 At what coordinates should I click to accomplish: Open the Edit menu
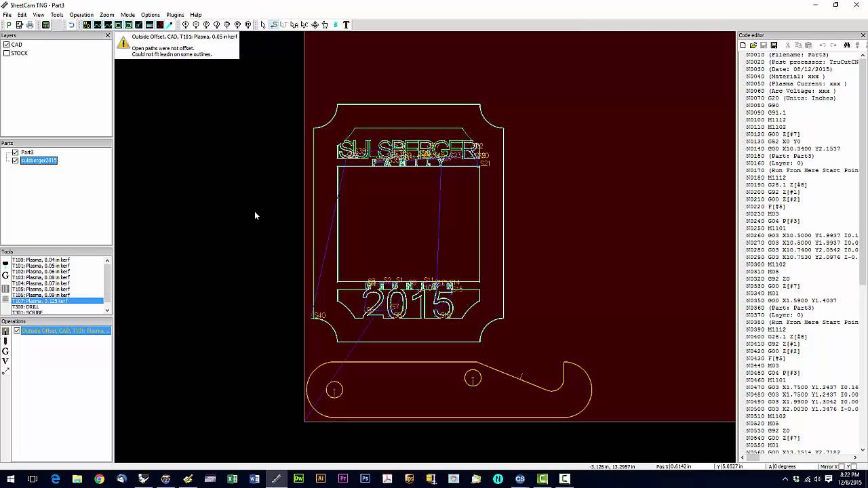(22, 15)
